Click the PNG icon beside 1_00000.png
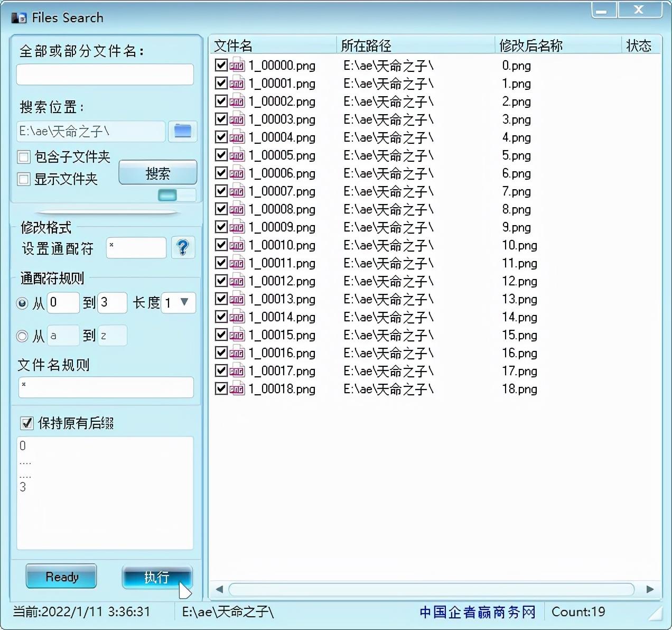The height and width of the screenshot is (630, 672). (x=237, y=66)
